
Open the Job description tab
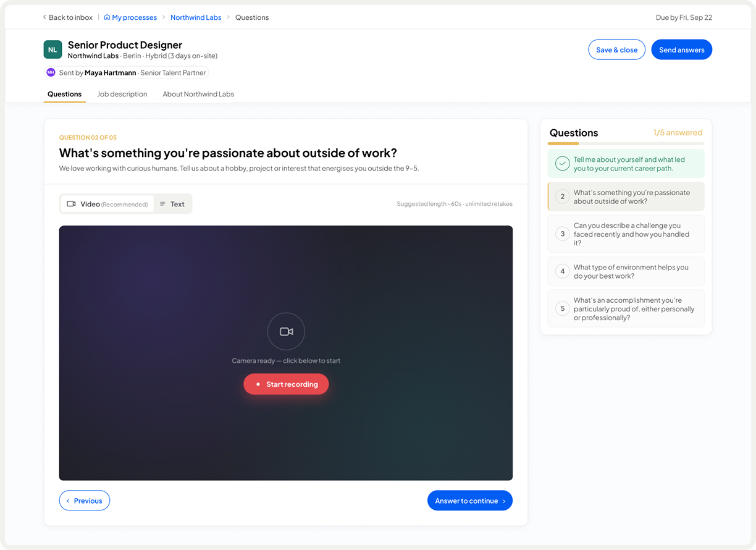click(x=122, y=94)
